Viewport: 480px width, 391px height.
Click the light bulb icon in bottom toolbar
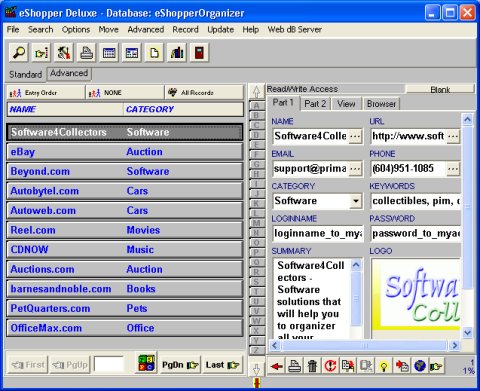384,366
